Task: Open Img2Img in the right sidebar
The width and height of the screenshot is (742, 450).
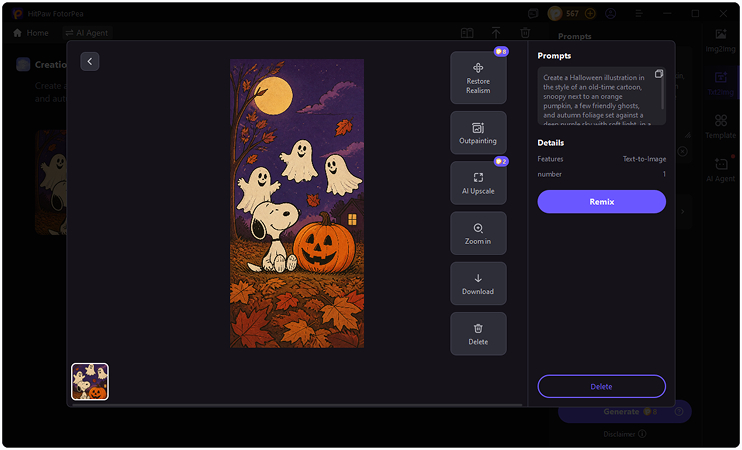Action: [x=720, y=40]
